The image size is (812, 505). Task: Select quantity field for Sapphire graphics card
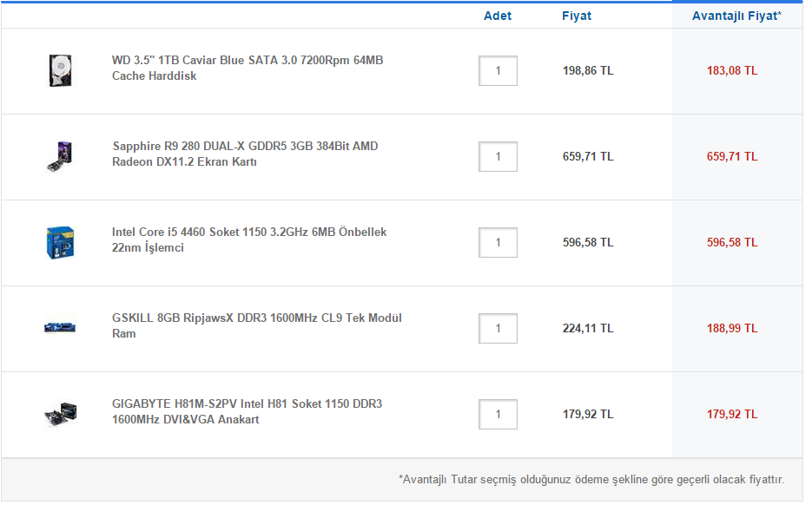[x=498, y=157]
